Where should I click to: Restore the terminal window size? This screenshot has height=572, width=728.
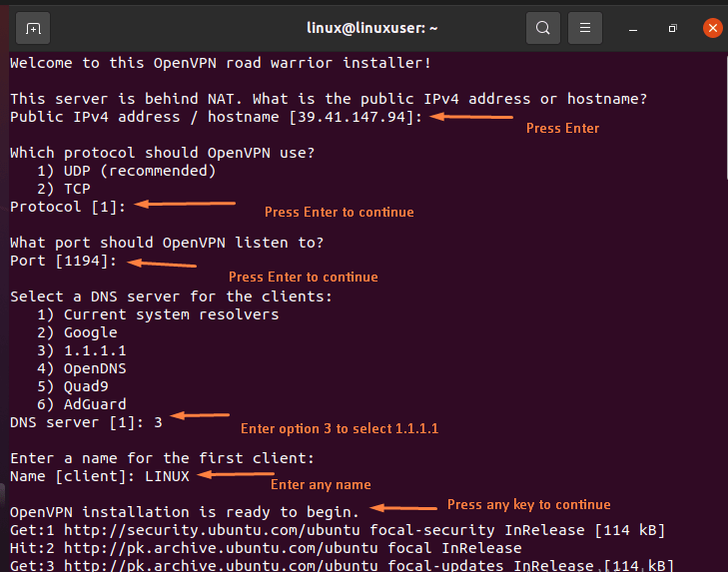[x=672, y=29]
